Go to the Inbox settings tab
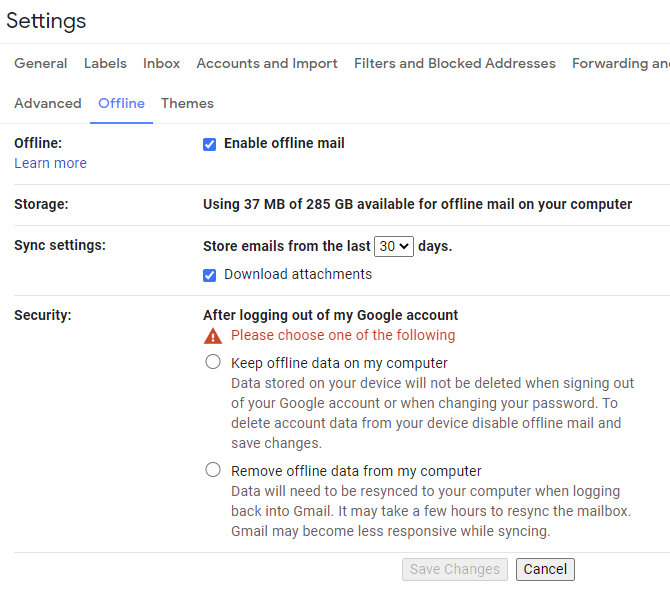The image size is (670, 589). 161,63
